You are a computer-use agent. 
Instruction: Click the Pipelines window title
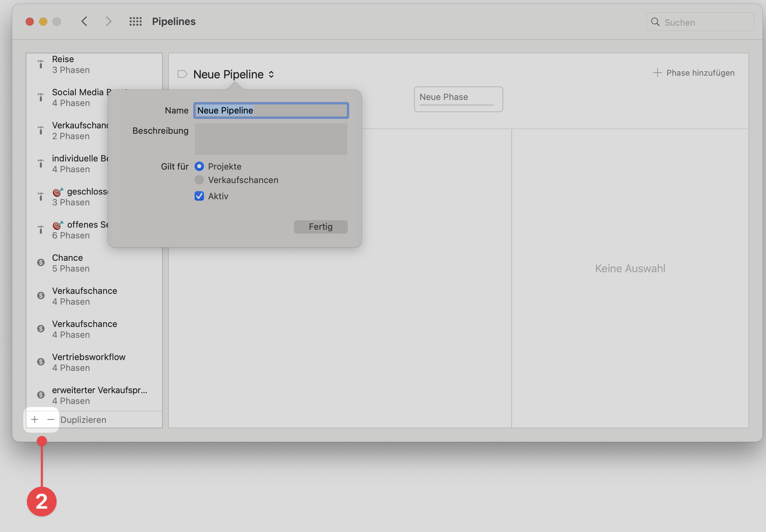pyautogui.click(x=174, y=22)
